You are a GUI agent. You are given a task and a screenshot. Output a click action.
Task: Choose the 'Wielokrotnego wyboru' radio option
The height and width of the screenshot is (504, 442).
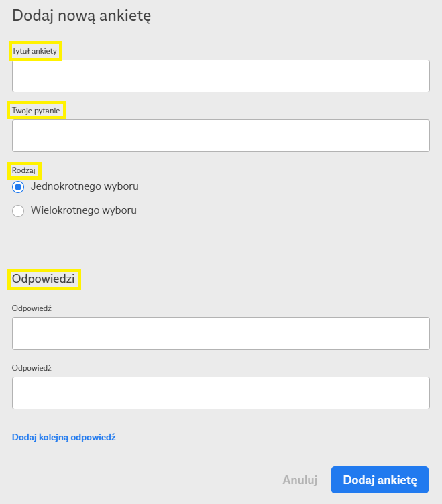click(x=18, y=211)
